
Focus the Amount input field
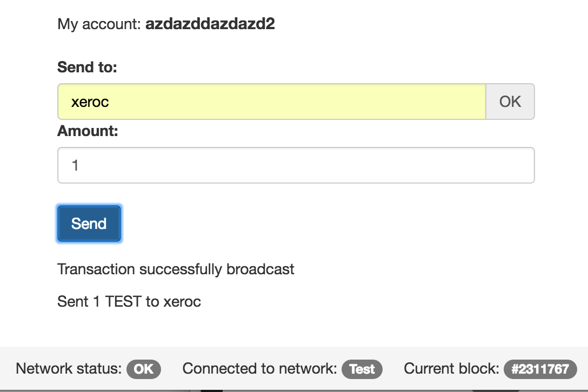pos(296,165)
